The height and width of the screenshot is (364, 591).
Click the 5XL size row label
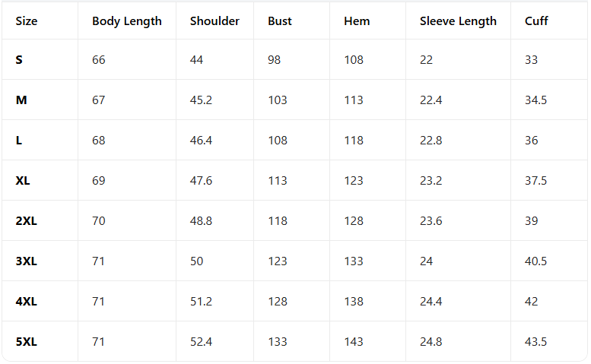(x=27, y=342)
